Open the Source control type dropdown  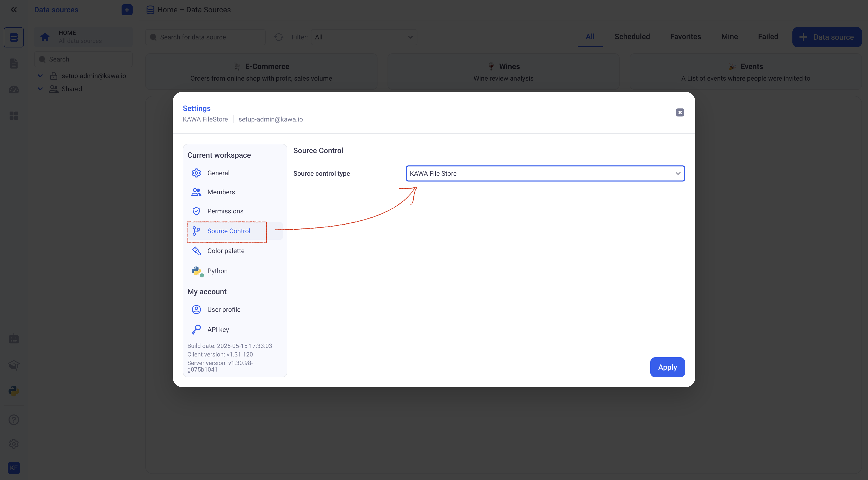coord(545,173)
